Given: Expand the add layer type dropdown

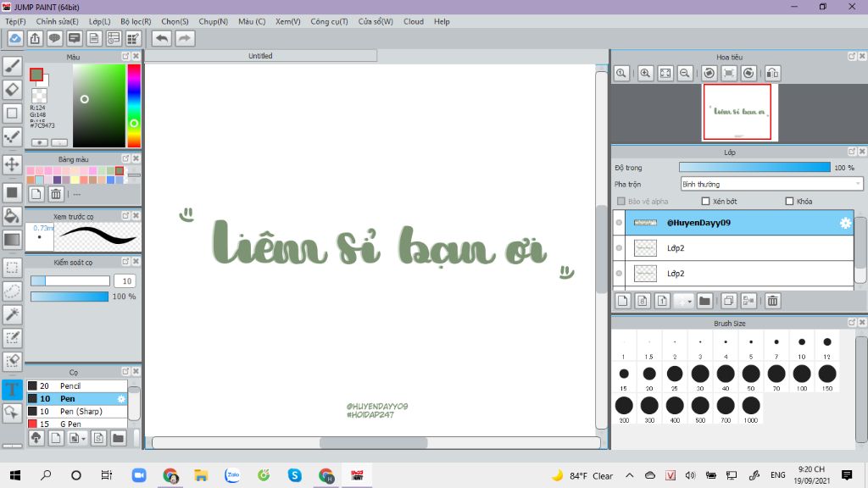Looking at the screenshot, I should point(684,301).
